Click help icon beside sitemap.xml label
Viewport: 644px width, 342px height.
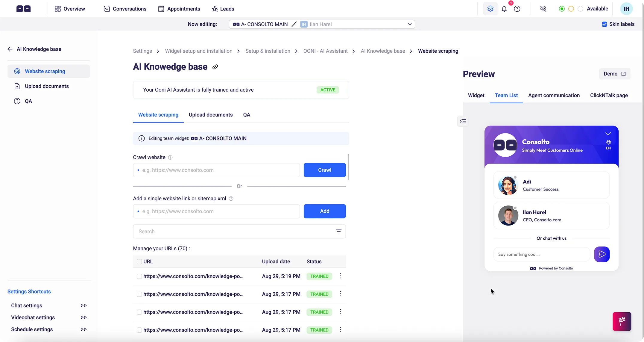[x=231, y=199]
